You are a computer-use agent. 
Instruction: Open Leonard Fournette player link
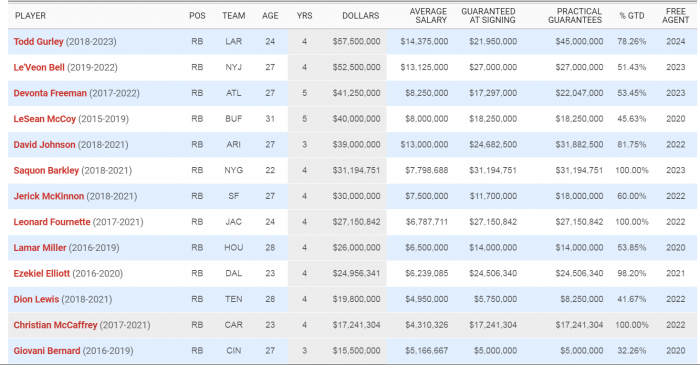52,222
